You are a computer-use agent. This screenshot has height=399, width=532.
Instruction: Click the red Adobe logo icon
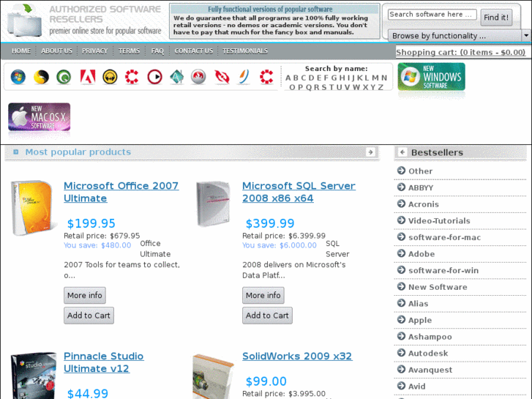point(88,77)
